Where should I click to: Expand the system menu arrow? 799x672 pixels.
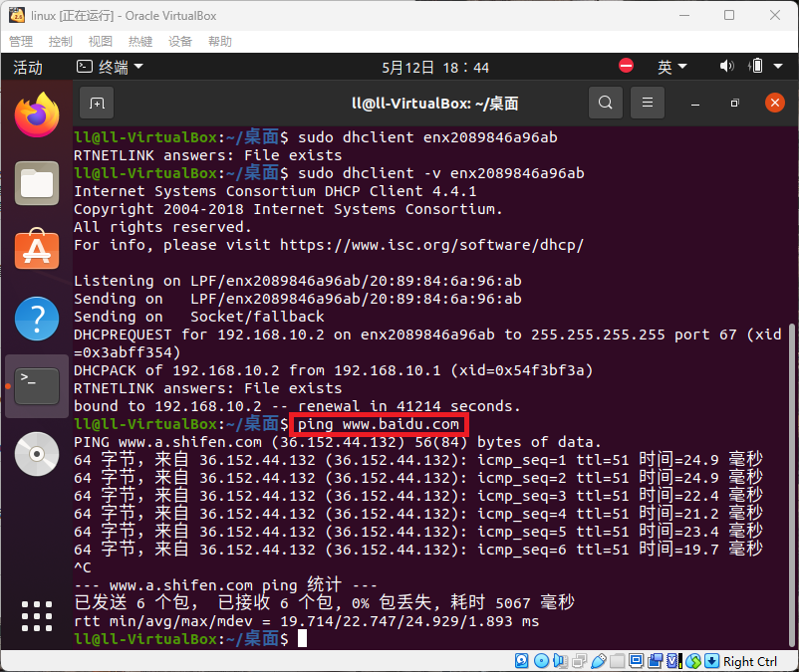[x=778, y=66]
